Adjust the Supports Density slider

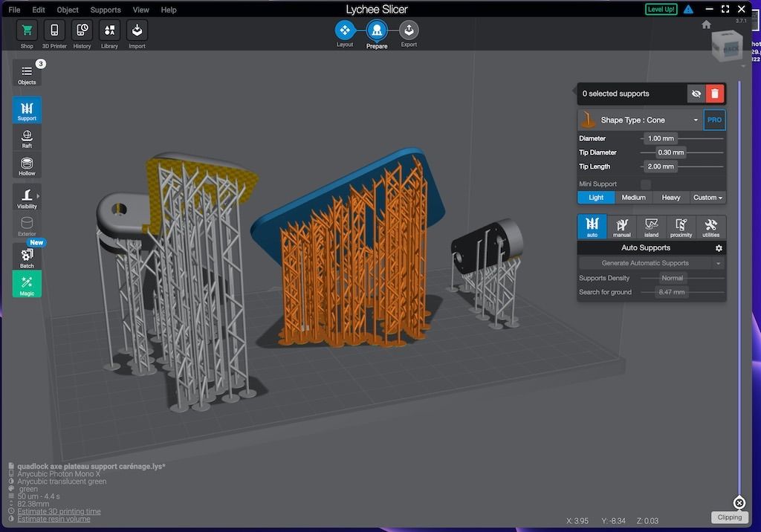tap(682, 278)
